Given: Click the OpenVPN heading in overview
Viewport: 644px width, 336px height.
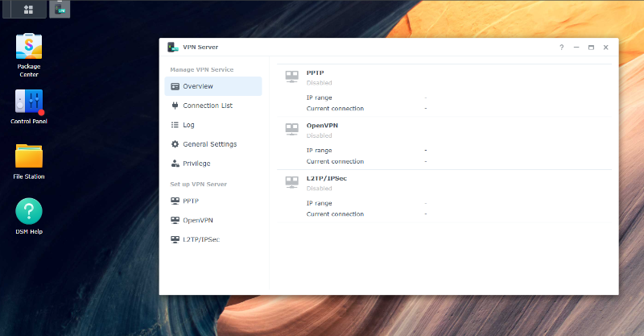Looking at the screenshot, I should (x=322, y=126).
